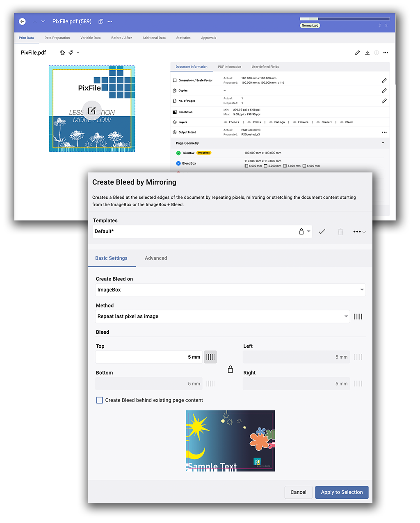Open the Variable Data tab
This screenshot has width=420, height=523.
90,38
